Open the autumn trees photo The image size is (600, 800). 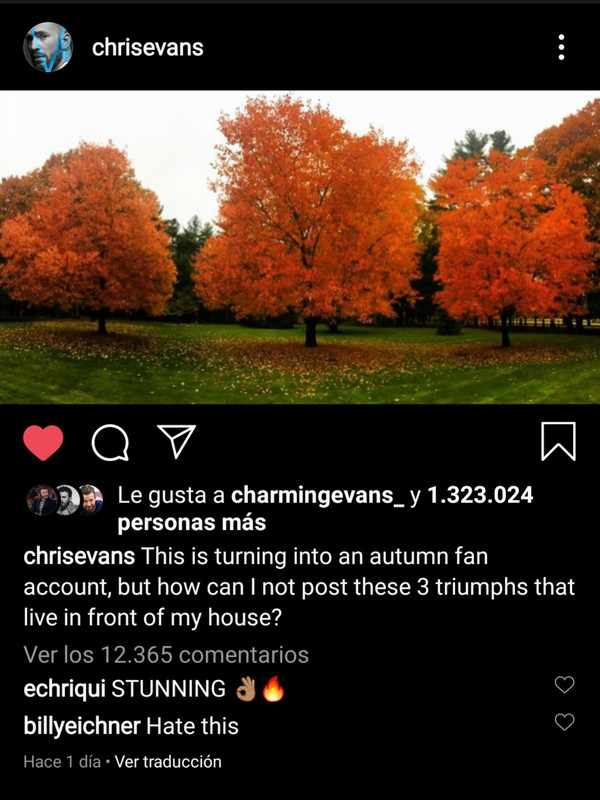pos(300,247)
